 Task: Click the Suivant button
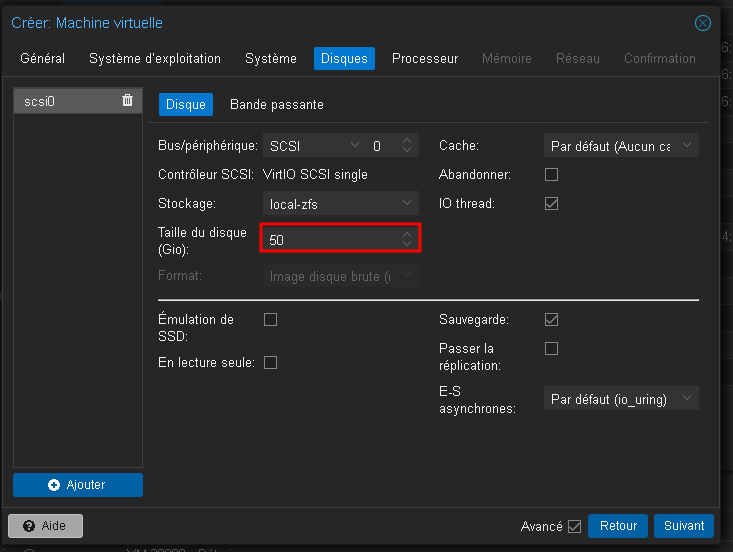684,526
